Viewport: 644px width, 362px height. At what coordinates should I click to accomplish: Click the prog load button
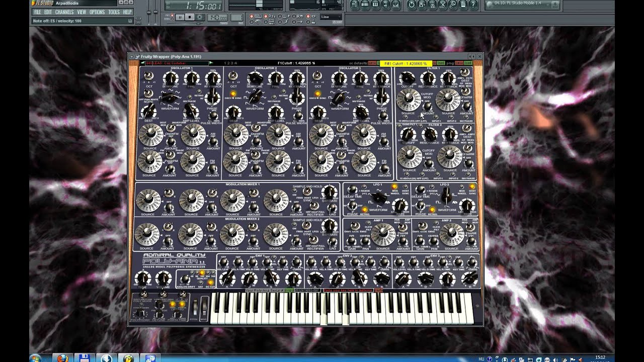468,63
